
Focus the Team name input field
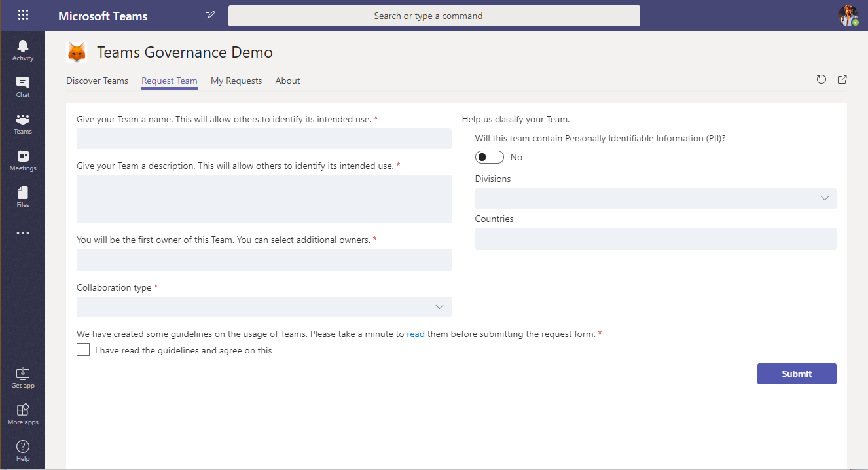coord(264,139)
